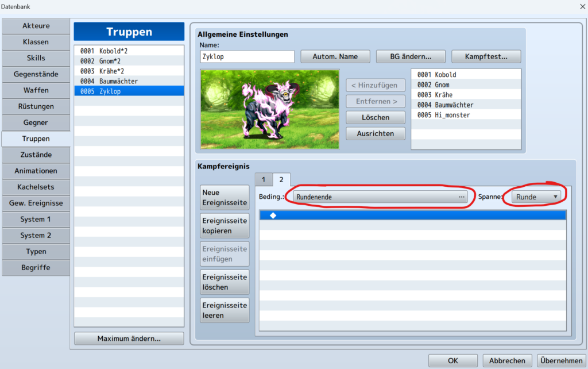Open the Truppen section in the sidebar
588x369 pixels.
click(36, 139)
